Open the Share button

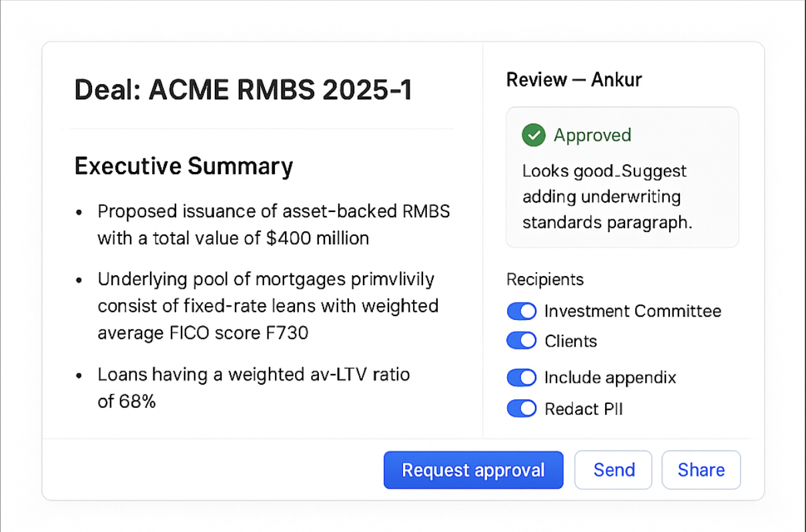pos(701,471)
